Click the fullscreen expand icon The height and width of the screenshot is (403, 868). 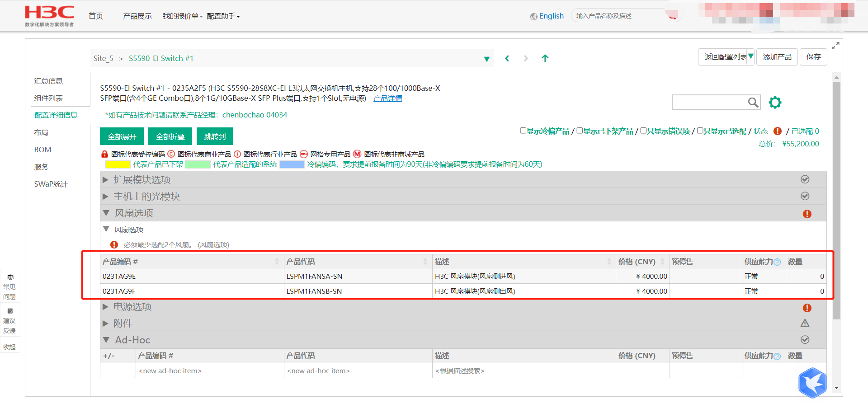(835, 46)
